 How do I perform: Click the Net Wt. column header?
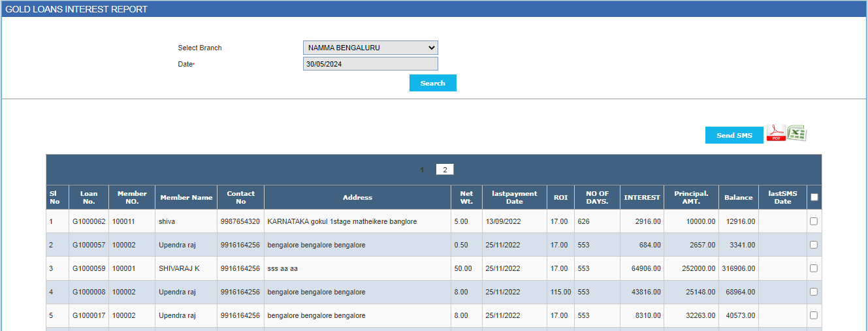point(466,197)
